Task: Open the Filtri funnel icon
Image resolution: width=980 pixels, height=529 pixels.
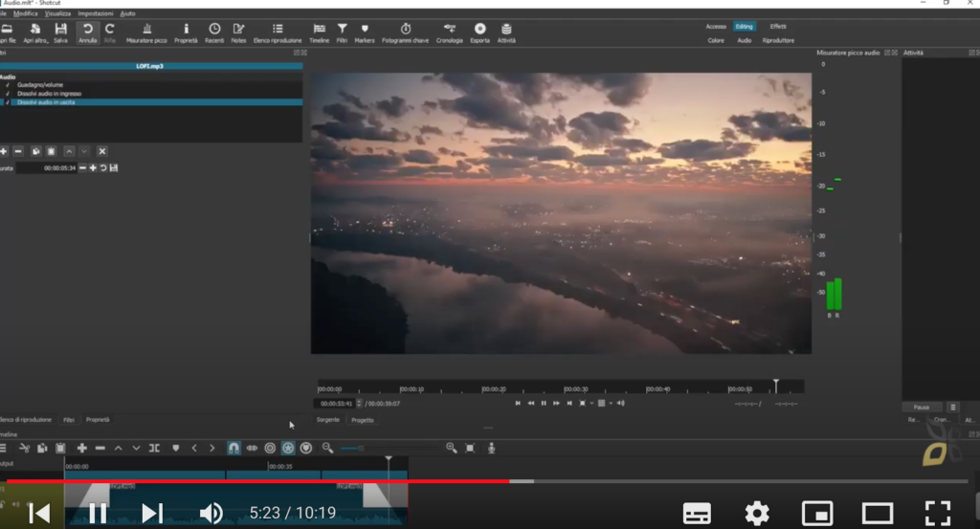Action: (x=342, y=33)
